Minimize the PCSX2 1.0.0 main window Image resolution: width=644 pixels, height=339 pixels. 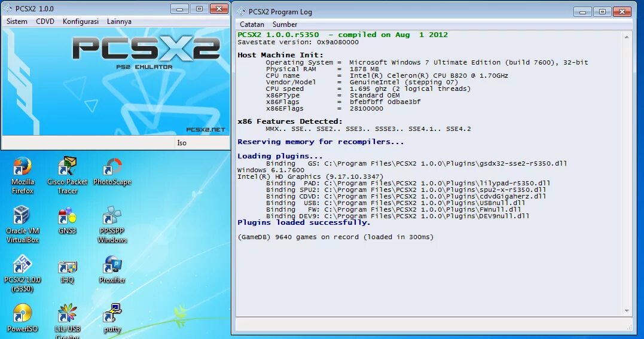179,8
